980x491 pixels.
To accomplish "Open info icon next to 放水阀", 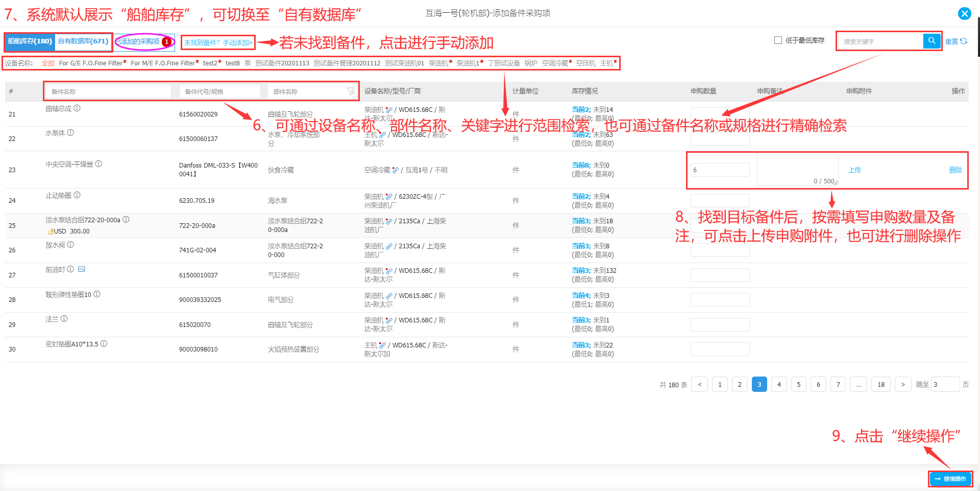I will [x=70, y=245].
